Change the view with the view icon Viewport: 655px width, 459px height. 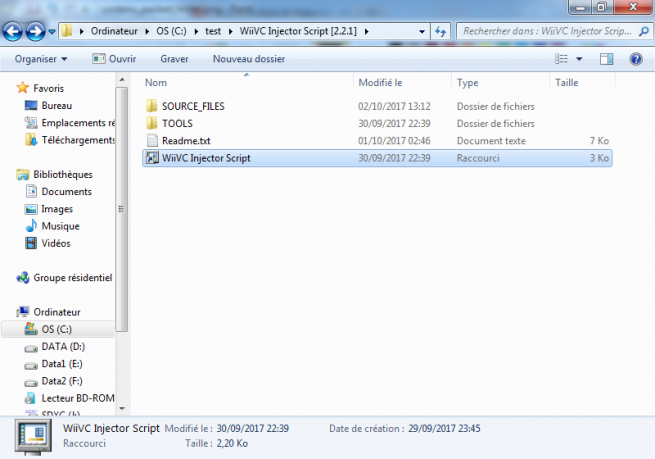[x=561, y=59]
